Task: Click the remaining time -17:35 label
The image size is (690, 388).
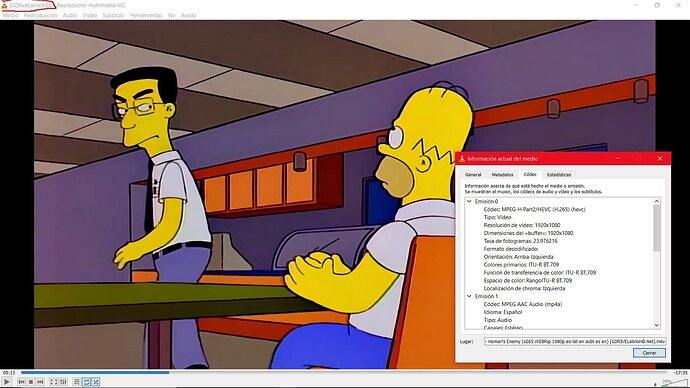Action: point(680,373)
